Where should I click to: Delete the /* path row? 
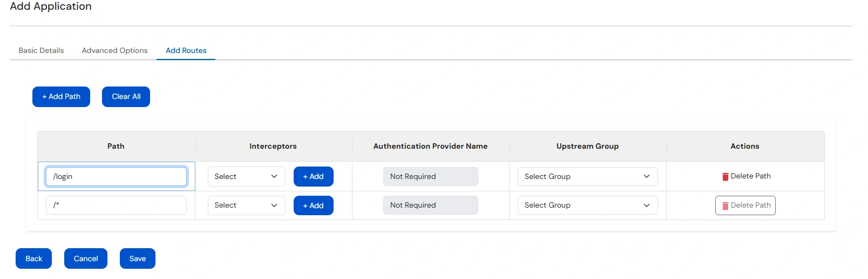[745, 205]
